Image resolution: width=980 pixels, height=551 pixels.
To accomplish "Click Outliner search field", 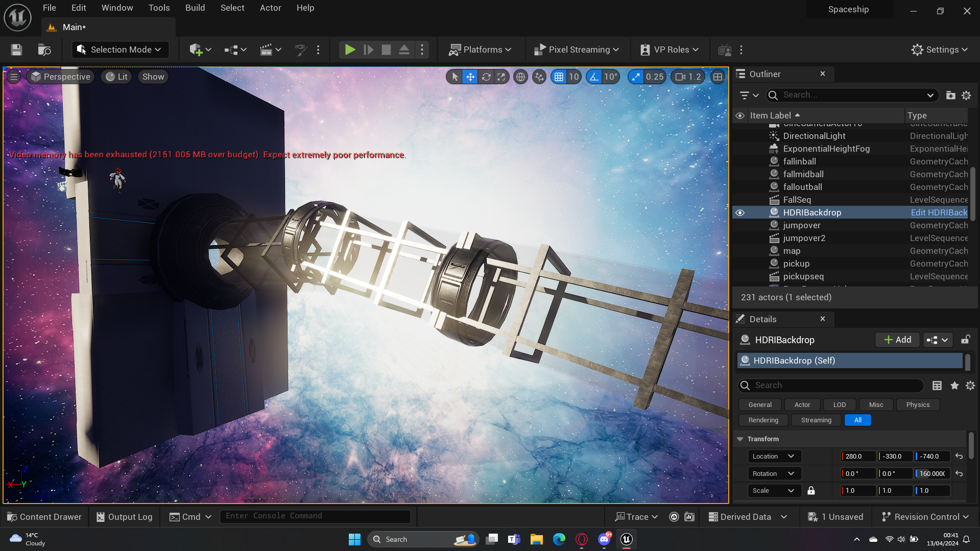I will pyautogui.click(x=852, y=95).
